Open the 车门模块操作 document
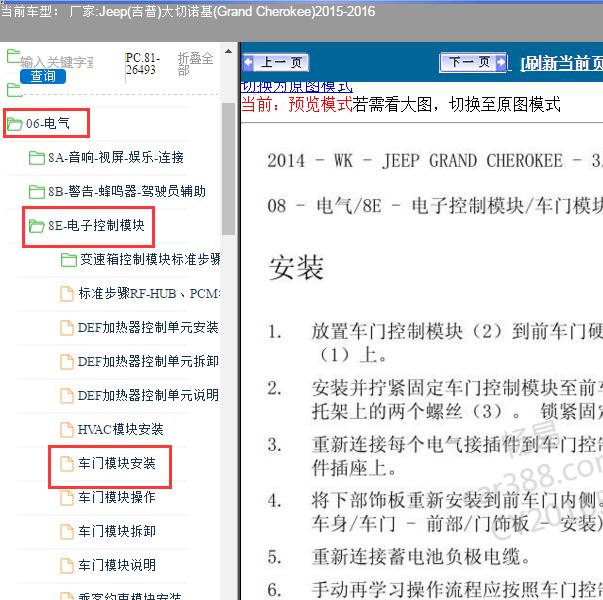The image size is (603, 600). tap(117, 497)
